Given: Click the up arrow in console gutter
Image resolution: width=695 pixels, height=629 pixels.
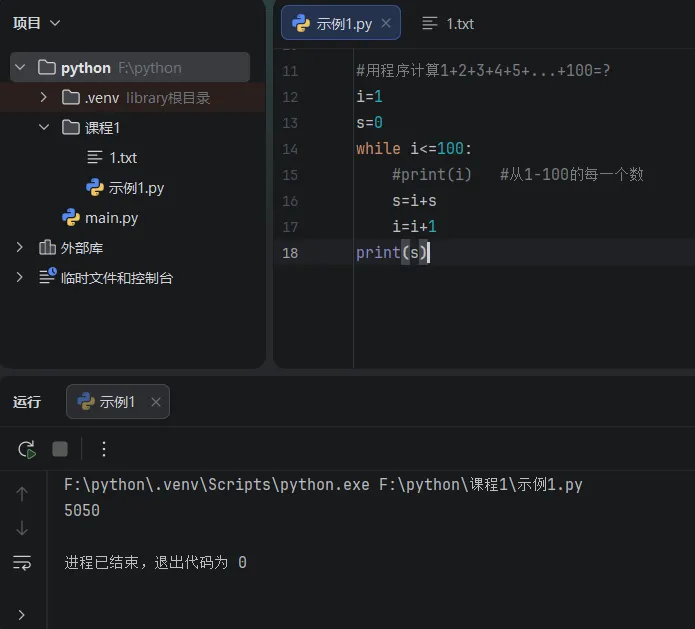Looking at the screenshot, I should 22,494.
